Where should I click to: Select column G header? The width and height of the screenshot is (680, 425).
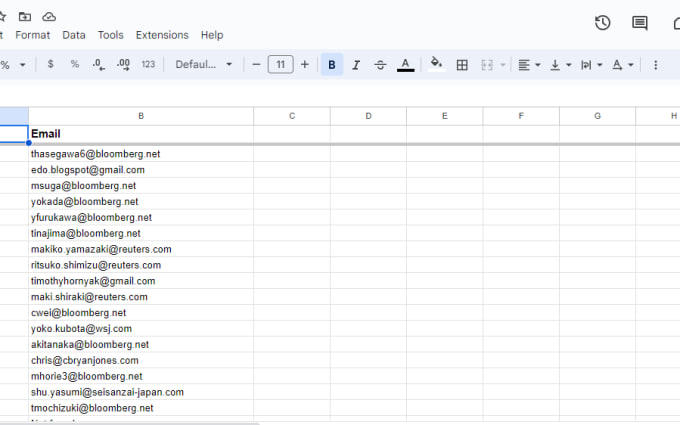(x=597, y=116)
